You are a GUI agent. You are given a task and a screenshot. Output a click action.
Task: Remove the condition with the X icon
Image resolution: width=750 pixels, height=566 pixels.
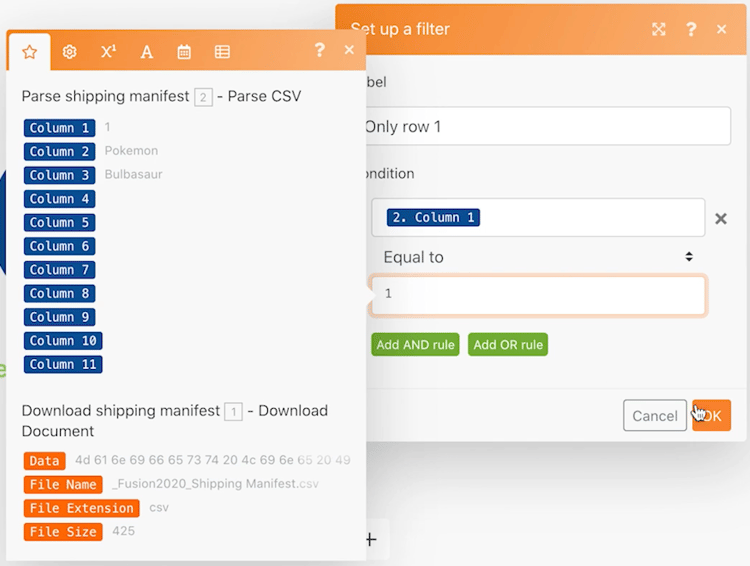click(x=720, y=219)
